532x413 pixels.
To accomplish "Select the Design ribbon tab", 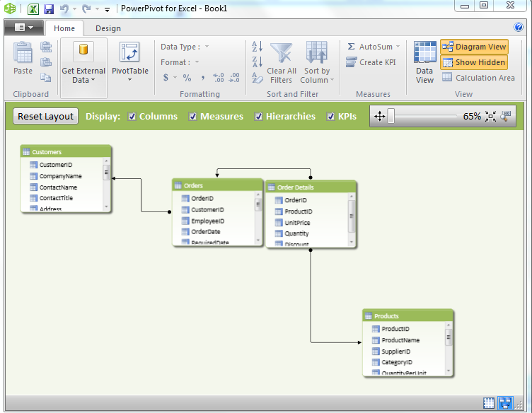I will 108,28.
